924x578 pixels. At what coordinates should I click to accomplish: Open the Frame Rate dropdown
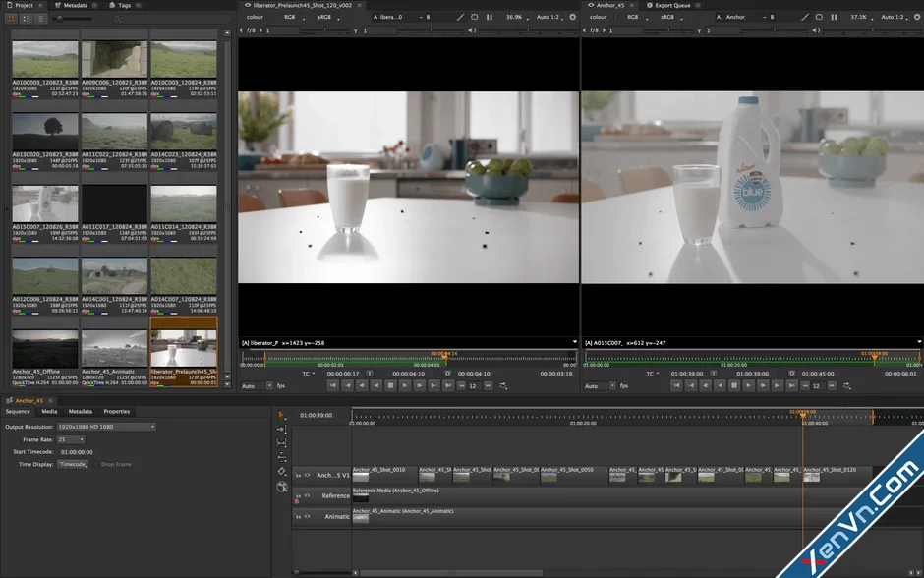point(71,439)
